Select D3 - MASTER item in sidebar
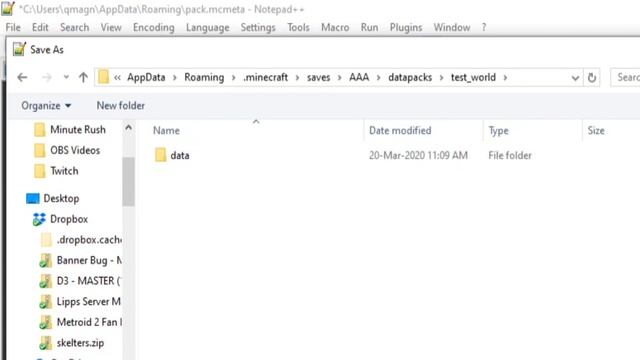The width and height of the screenshot is (640, 360). click(x=88, y=281)
